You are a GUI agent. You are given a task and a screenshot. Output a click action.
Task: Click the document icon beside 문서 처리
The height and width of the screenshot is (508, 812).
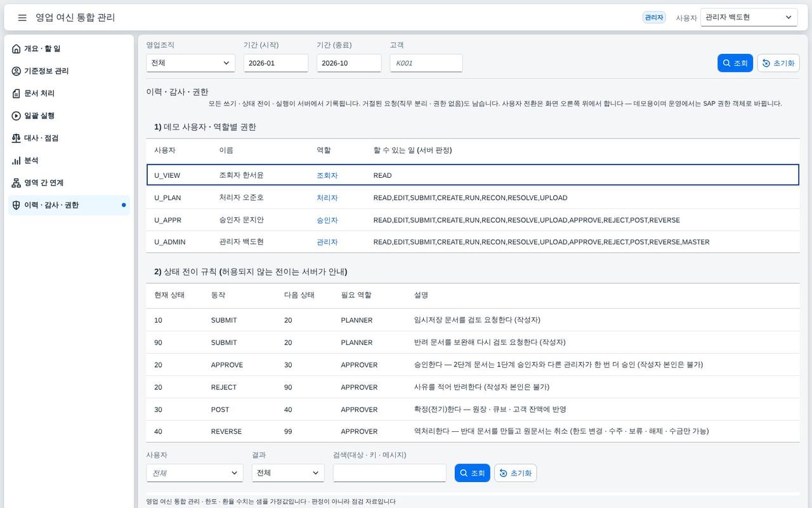coord(16,93)
